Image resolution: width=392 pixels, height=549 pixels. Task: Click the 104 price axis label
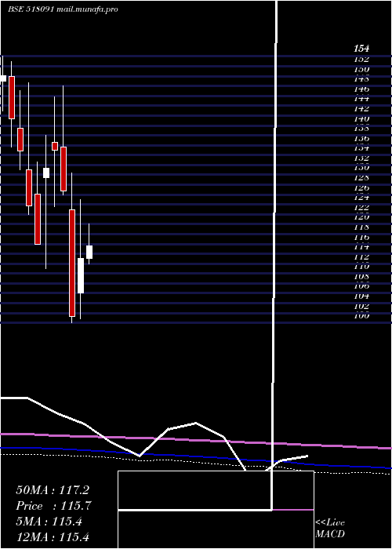click(x=361, y=296)
